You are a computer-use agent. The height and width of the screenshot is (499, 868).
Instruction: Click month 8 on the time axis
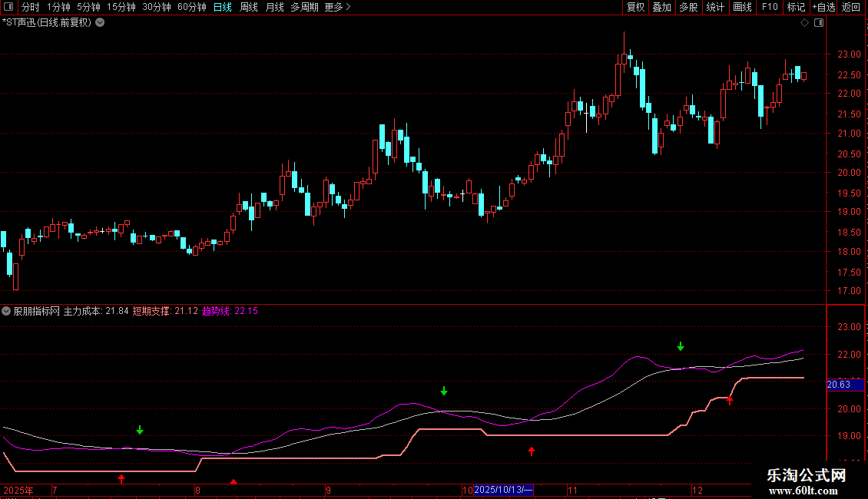coord(197,490)
